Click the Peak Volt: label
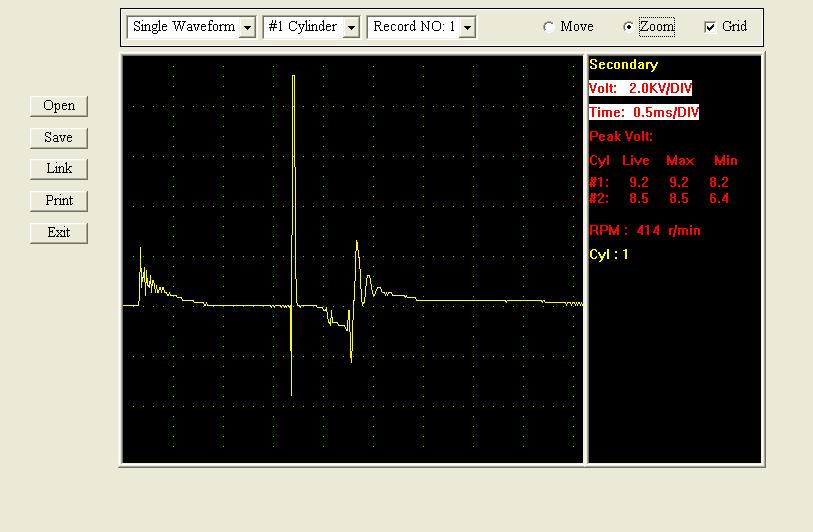813x532 pixels. tap(621, 136)
